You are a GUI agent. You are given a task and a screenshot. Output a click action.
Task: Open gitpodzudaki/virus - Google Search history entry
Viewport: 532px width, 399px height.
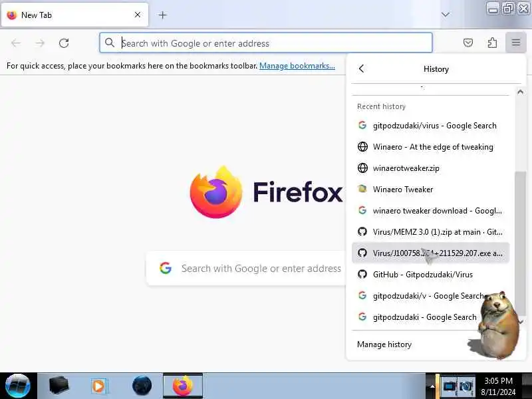pos(430,126)
